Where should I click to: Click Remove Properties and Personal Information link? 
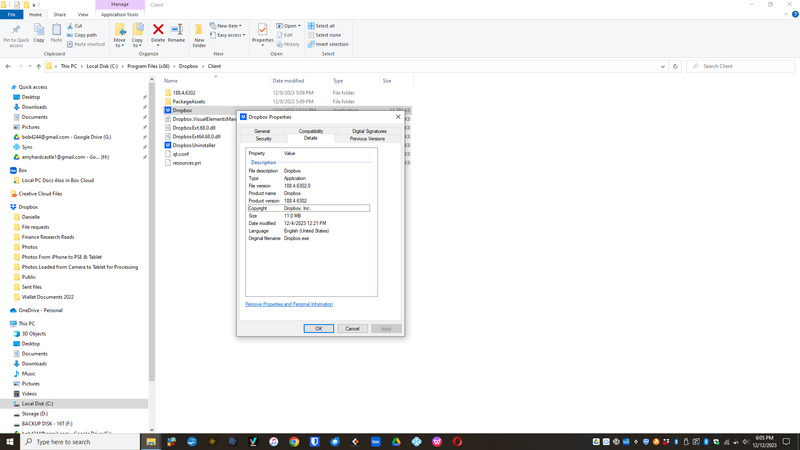pos(289,304)
